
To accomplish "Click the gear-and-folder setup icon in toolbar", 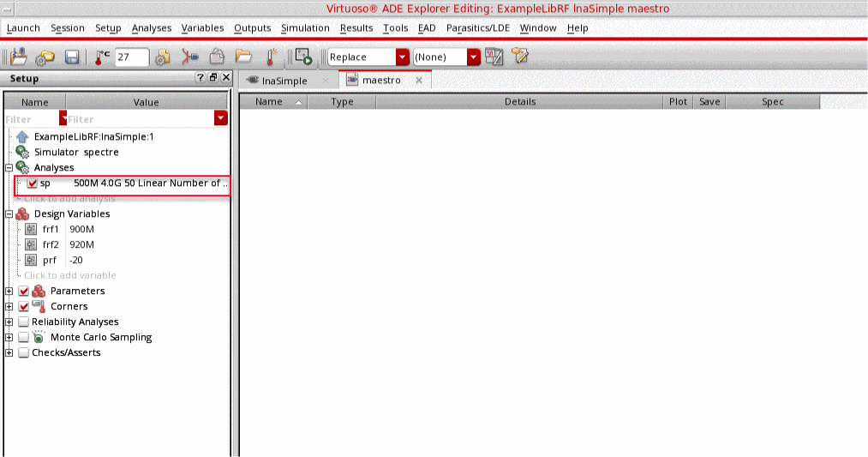I will tap(45, 57).
